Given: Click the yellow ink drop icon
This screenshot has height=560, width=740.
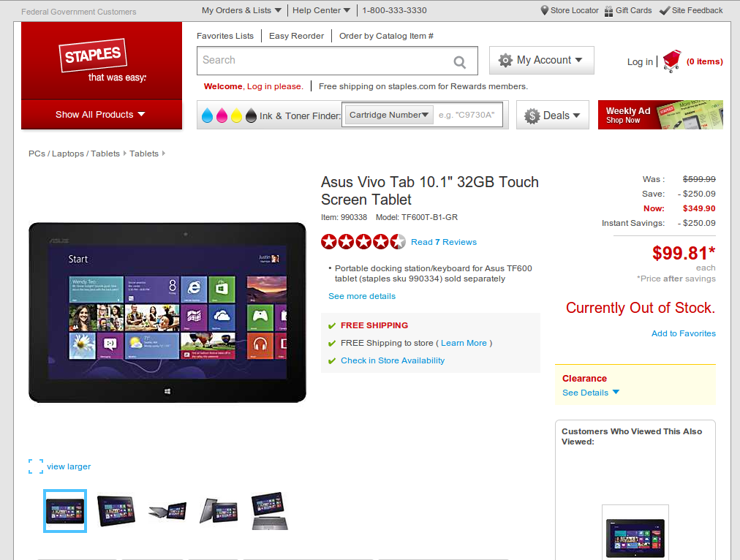Looking at the screenshot, I should [x=236, y=115].
